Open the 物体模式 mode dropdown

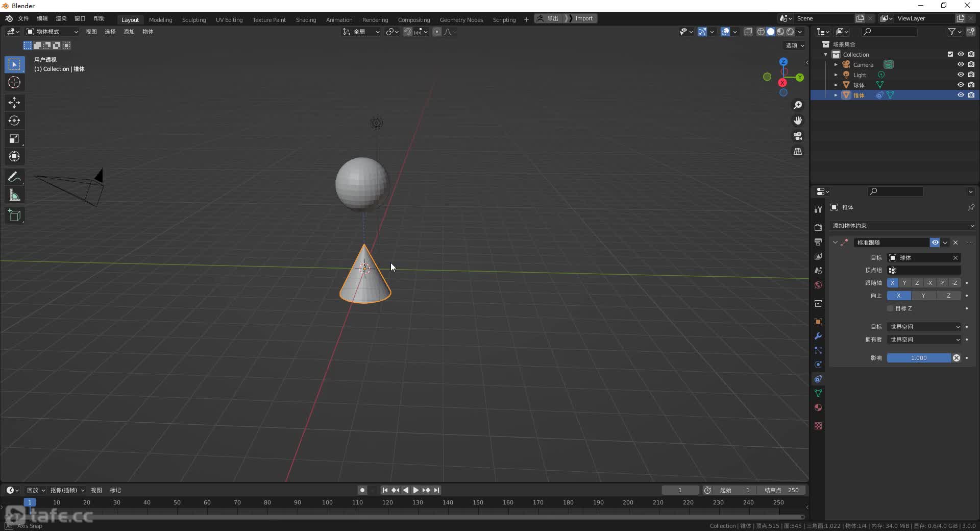(52, 32)
